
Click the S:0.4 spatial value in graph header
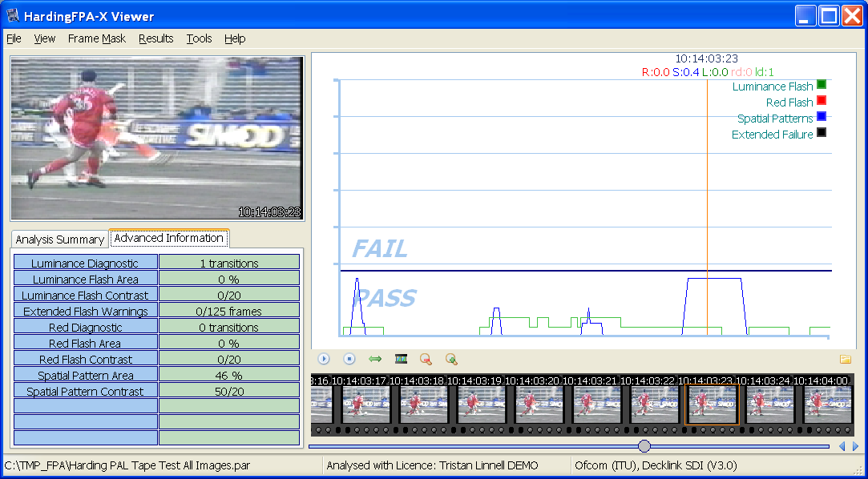[686, 72]
